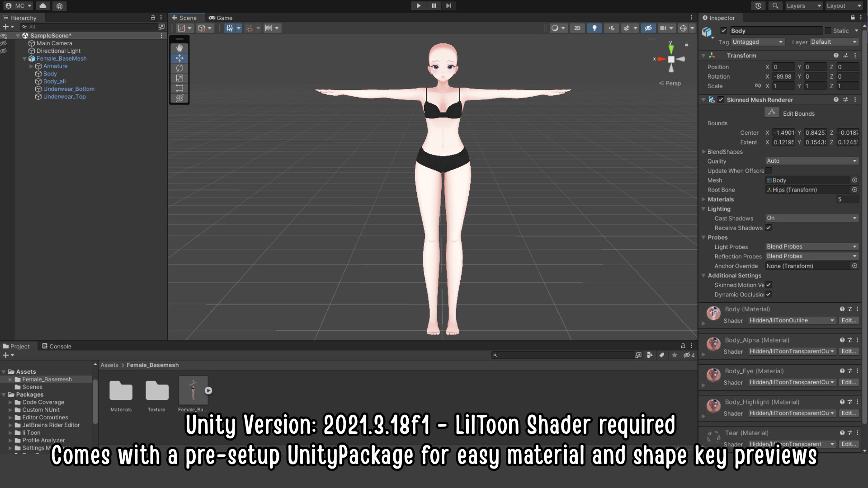Disable Skinned Mesh Renderer checkbox

click(x=721, y=100)
